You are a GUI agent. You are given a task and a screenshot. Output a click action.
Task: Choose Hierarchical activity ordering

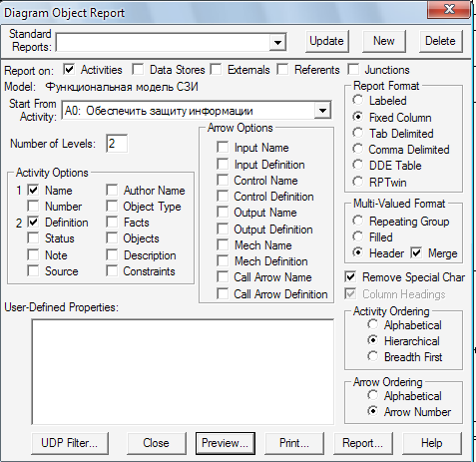tap(372, 340)
